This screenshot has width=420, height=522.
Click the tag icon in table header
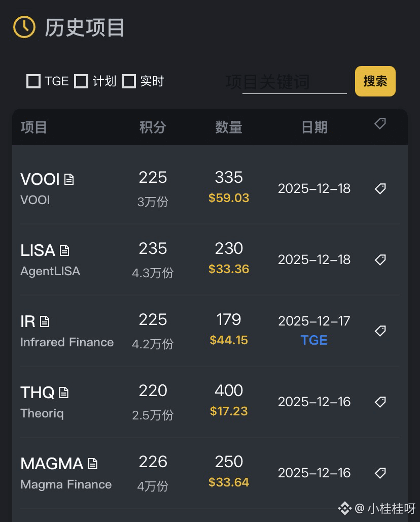coord(380,123)
